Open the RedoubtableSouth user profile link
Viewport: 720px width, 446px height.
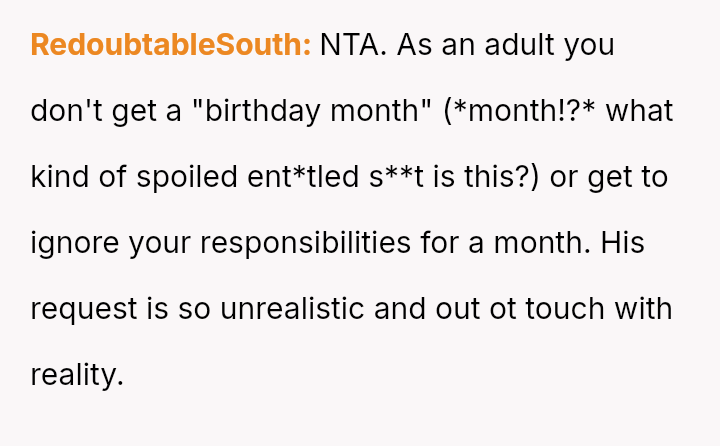pos(171,45)
